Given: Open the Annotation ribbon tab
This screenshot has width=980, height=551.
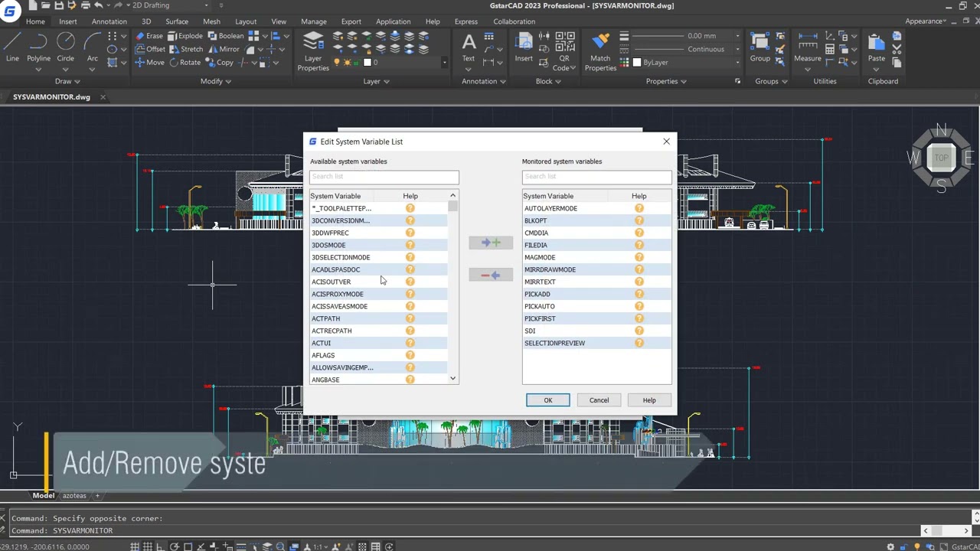Looking at the screenshot, I should coord(109,21).
